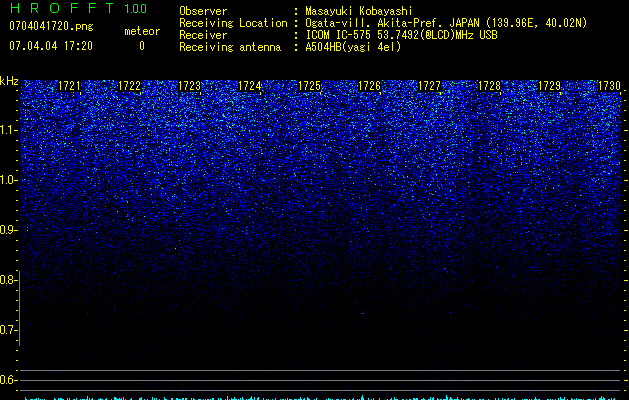Click the 0.6 kHz axis label
This screenshot has height=400, width=629.
[8, 380]
